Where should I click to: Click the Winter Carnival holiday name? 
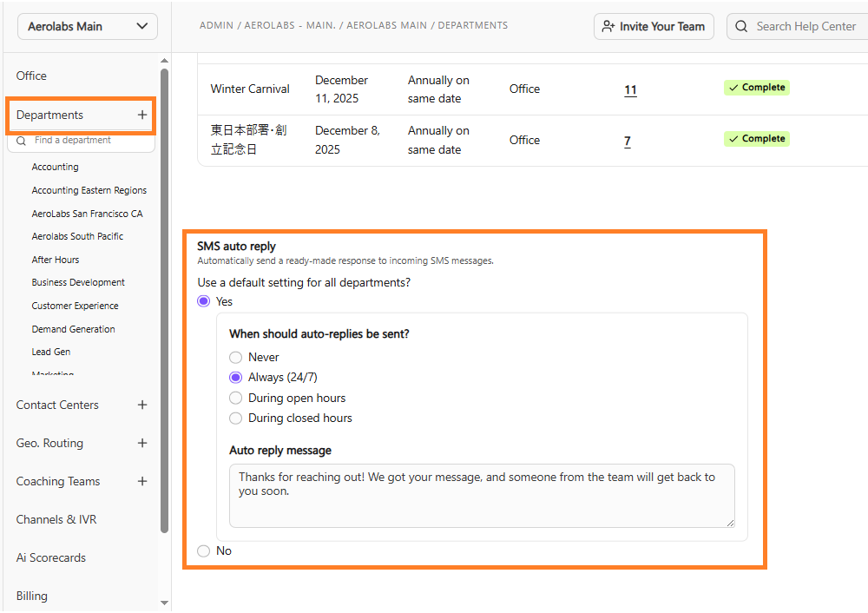tap(250, 89)
